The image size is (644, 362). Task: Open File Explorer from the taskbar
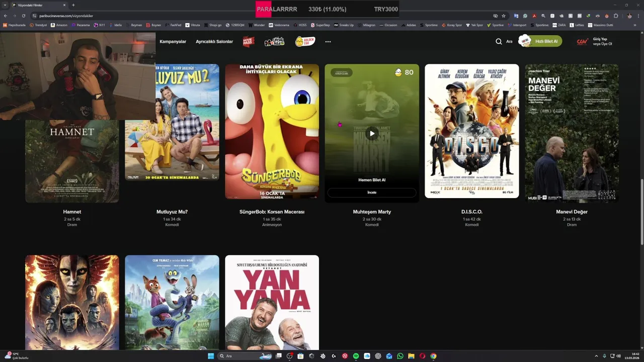(411, 356)
